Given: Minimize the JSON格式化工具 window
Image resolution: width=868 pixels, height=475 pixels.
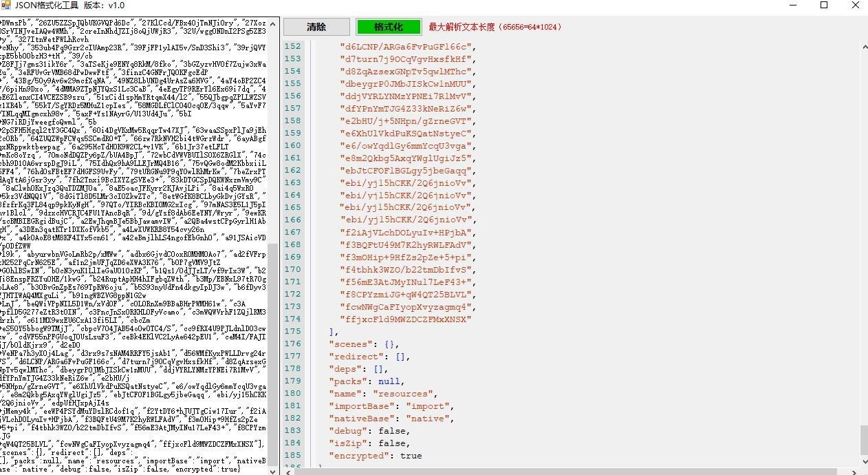Looking at the screenshot, I should [x=792, y=6].
